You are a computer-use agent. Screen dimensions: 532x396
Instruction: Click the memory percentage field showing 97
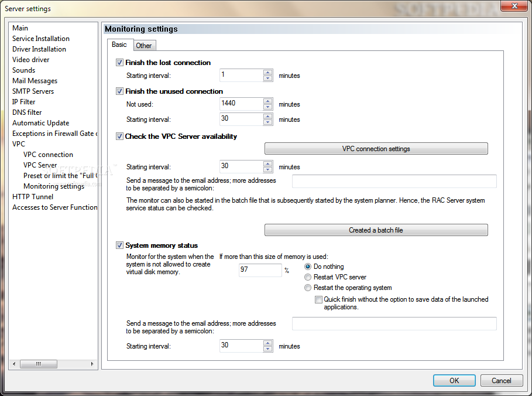click(260, 270)
